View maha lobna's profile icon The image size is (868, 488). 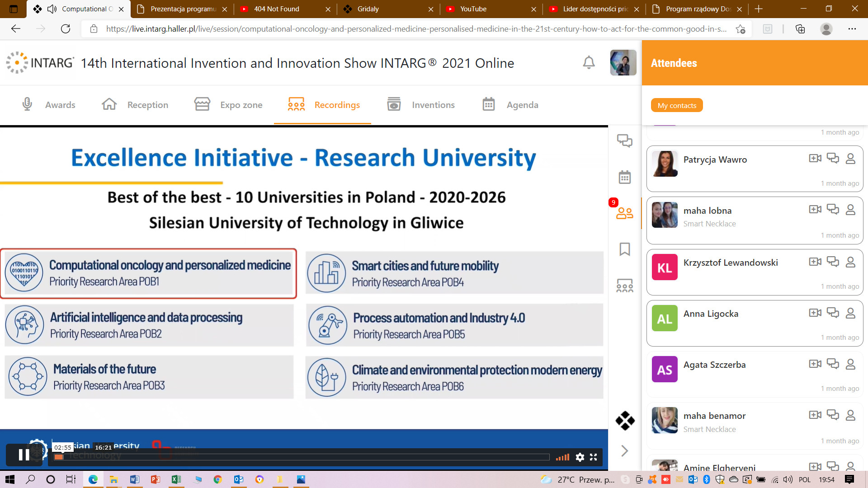850,210
